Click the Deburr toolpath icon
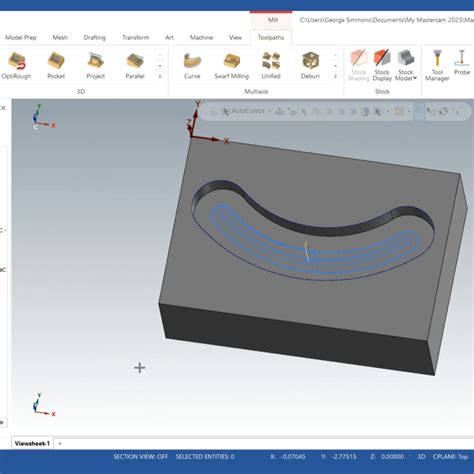Image resolution: width=474 pixels, height=474 pixels. tap(310, 66)
